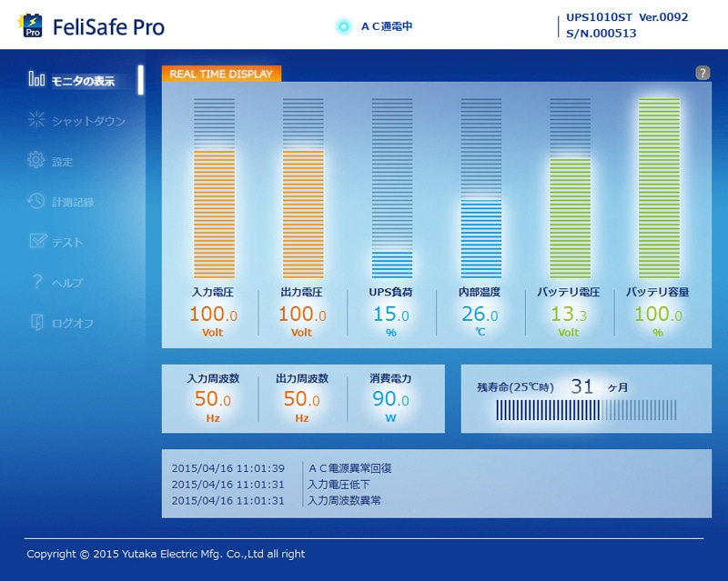Click the 消費電力 90.0 W reading
728x581 pixels.
pos(391,398)
